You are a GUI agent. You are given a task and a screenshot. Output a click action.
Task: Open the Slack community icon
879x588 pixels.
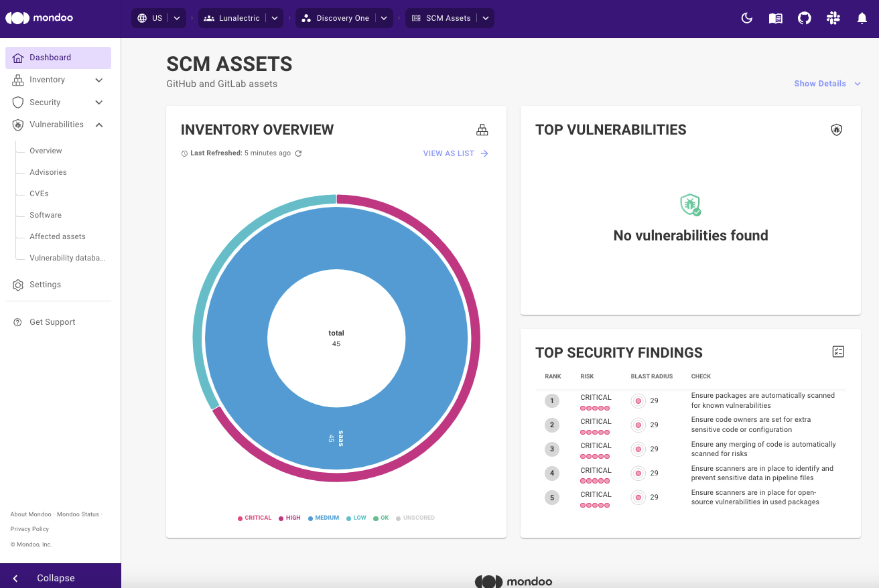coord(833,18)
